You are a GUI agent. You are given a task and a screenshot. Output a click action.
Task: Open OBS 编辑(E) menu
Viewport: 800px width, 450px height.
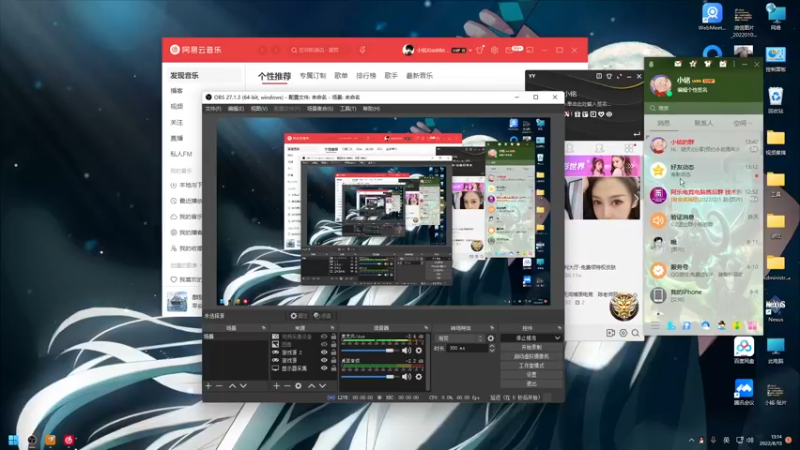tap(235, 109)
